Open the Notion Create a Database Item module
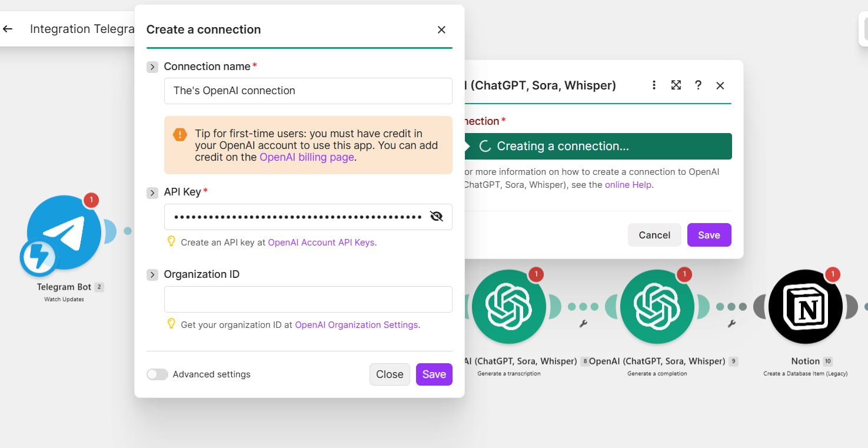This screenshot has height=448, width=868. pyautogui.click(x=806, y=306)
